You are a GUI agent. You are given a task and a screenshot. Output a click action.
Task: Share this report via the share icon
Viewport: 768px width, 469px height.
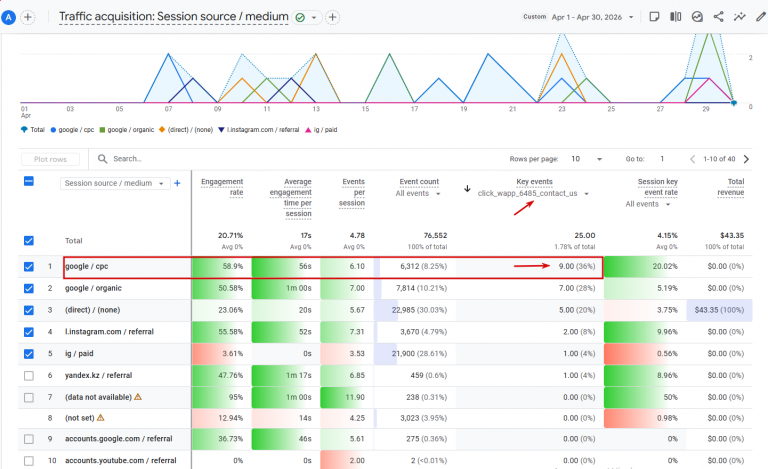(719, 17)
